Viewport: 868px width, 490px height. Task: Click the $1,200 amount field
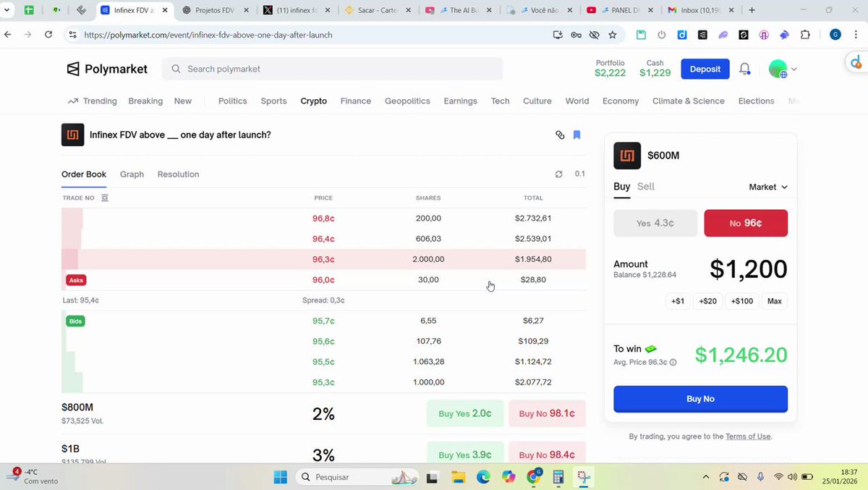748,269
